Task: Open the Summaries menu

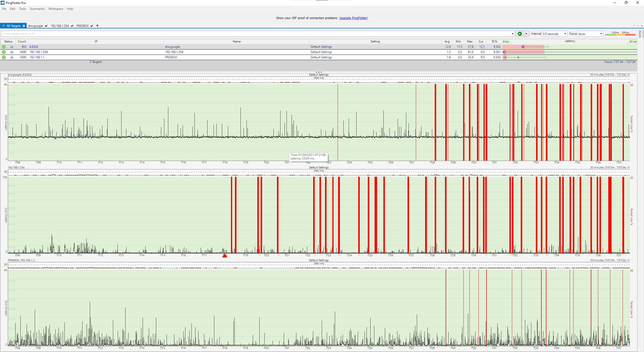Action: (37, 9)
